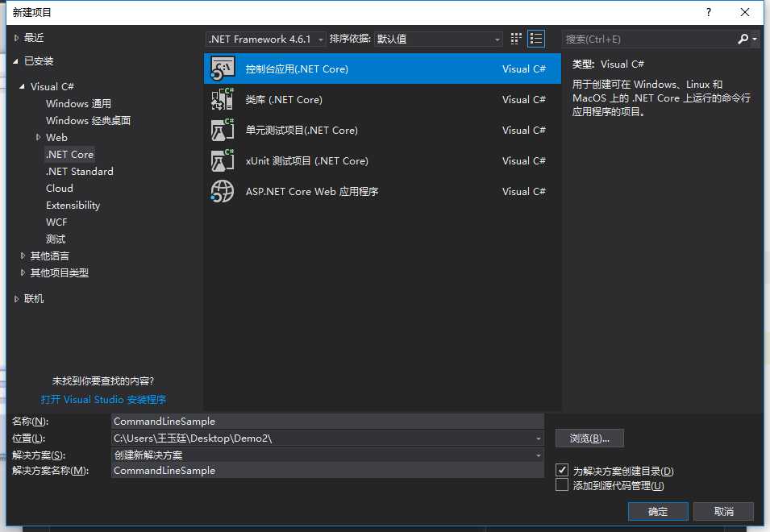Select 单元测试项目(.NET Core) template row
Viewport: 770px width, 532px height.
pyautogui.click(x=382, y=130)
